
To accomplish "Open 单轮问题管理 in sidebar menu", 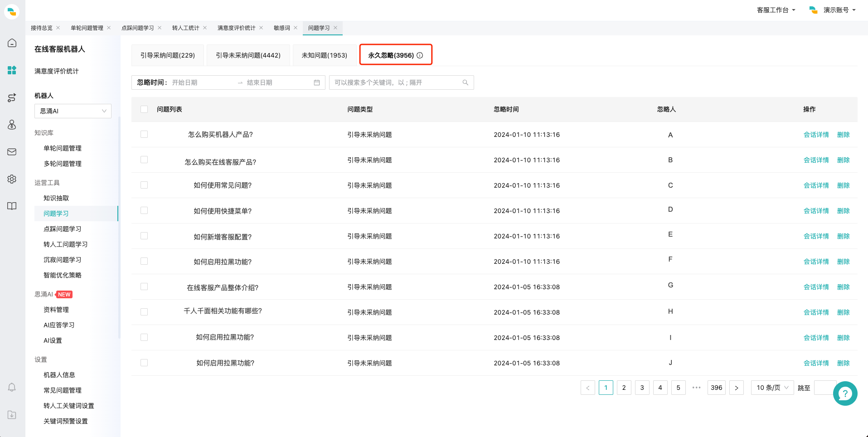I will pos(63,148).
